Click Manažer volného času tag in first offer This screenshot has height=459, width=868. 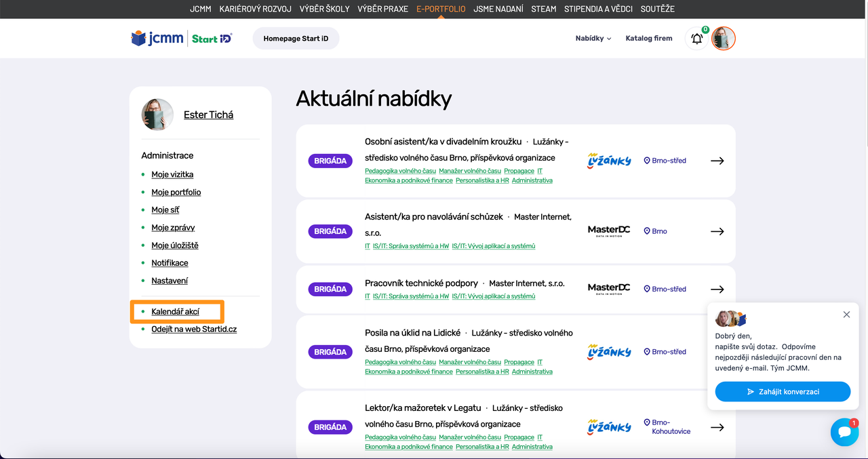point(470,171)
